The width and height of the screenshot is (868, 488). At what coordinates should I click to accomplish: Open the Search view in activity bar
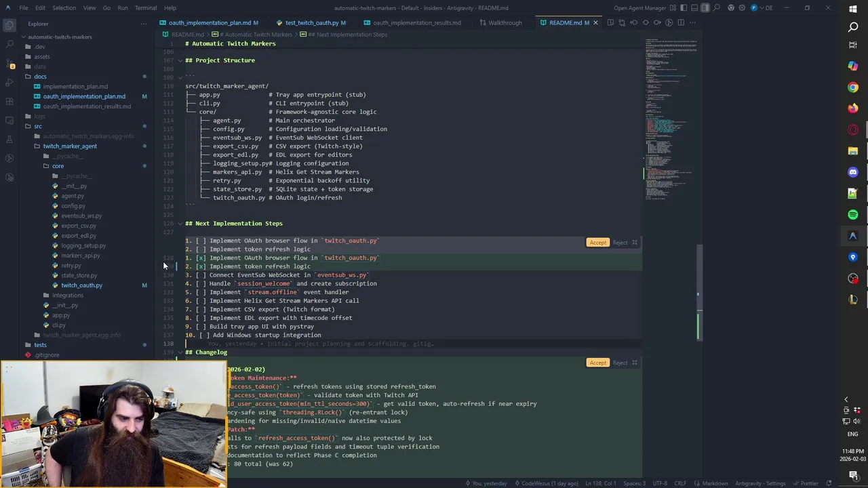click(9, 44)
